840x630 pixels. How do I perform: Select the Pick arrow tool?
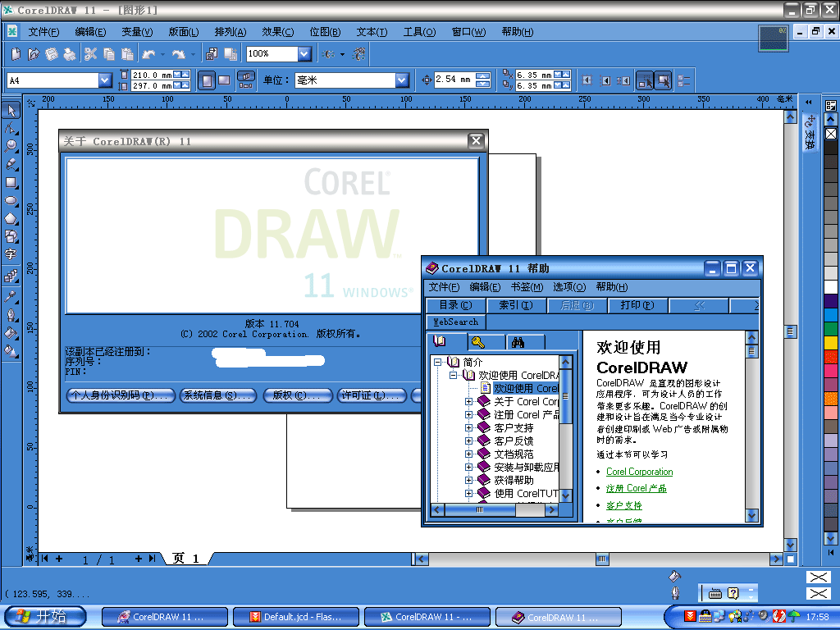tap(11, 111)
